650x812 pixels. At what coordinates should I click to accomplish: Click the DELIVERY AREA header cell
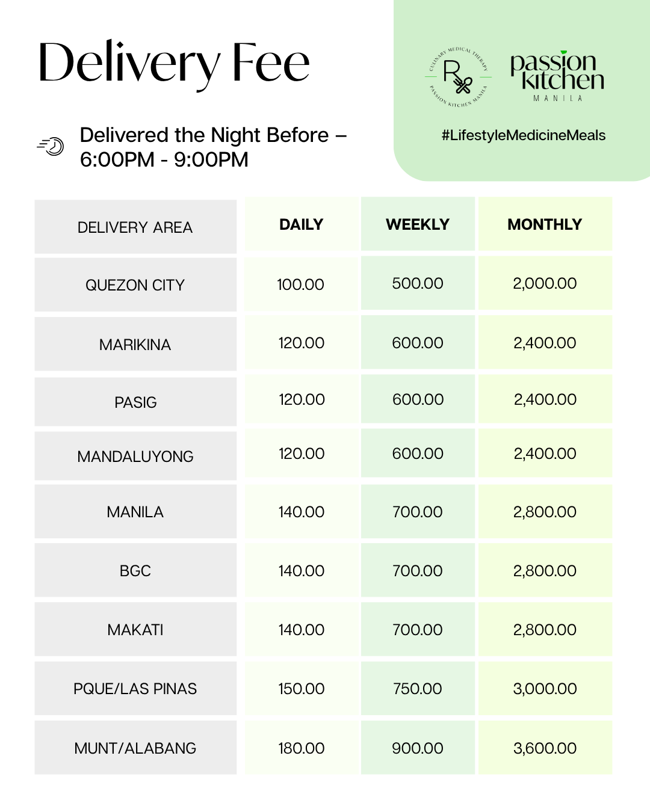click(135, 227)
